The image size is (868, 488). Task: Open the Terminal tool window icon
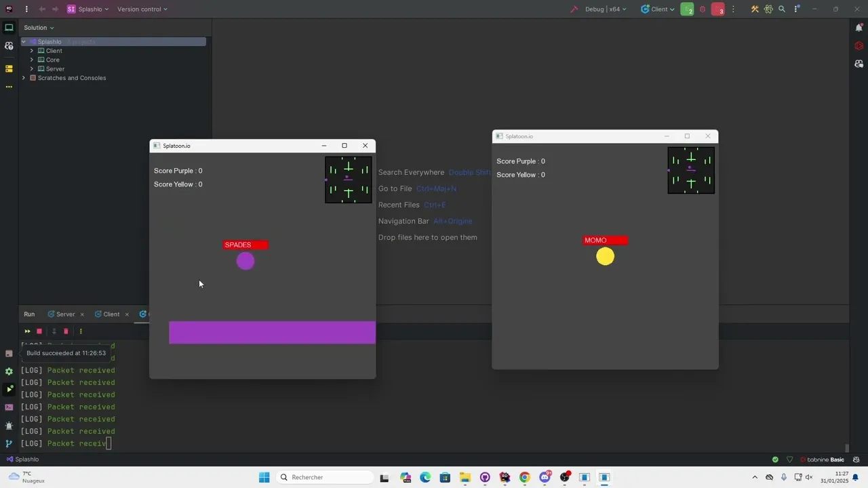[x=9, y=407]
